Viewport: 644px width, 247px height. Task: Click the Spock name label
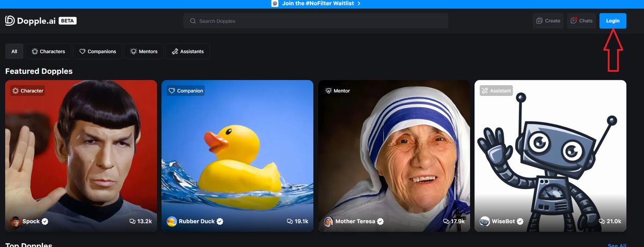click(x=31, y=221)
